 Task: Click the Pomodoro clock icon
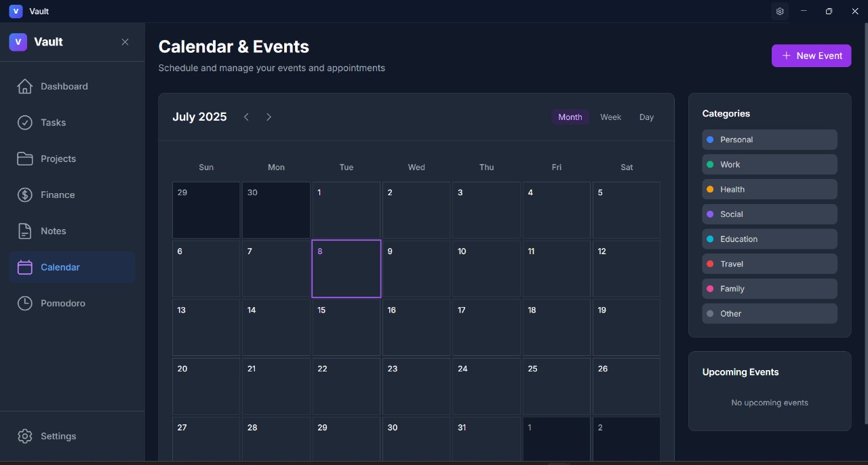pos(25,304)
